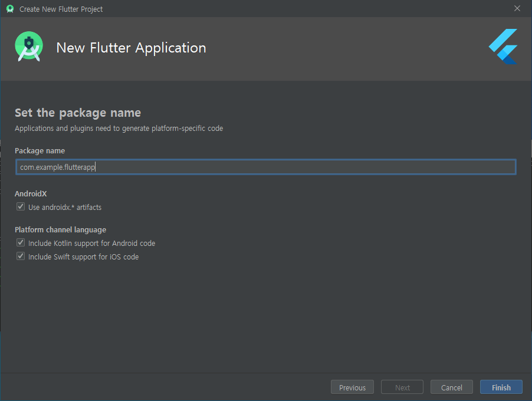Cancel the new Flutter project dialog
This screenshot has width=532, height=401.
click(x=452, y=387)
